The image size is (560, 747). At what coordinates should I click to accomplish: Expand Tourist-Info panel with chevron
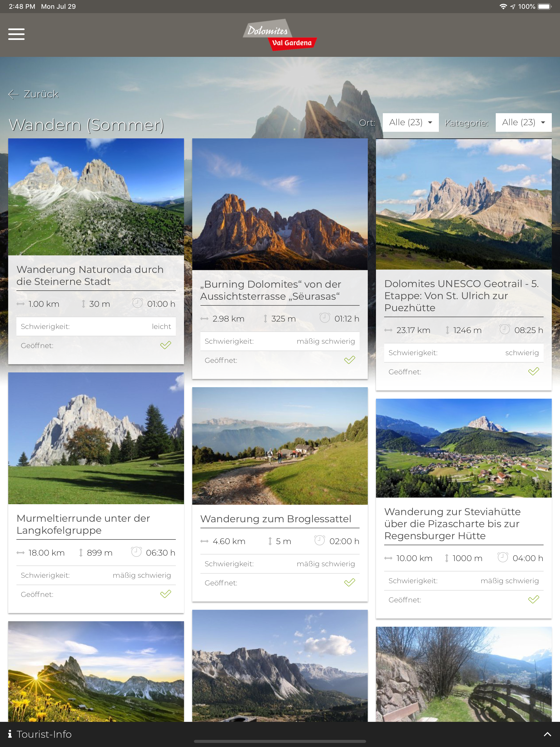coord(547,734)
